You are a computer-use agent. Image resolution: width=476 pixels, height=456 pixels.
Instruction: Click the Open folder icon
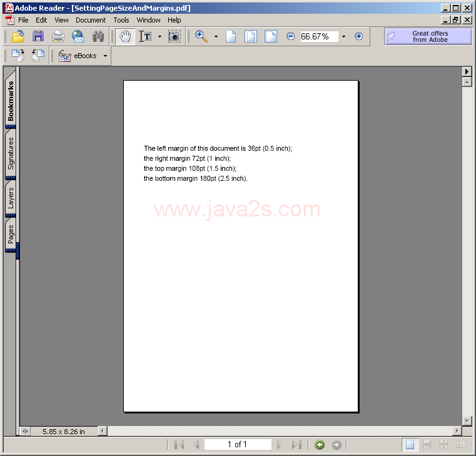[18, 36]
